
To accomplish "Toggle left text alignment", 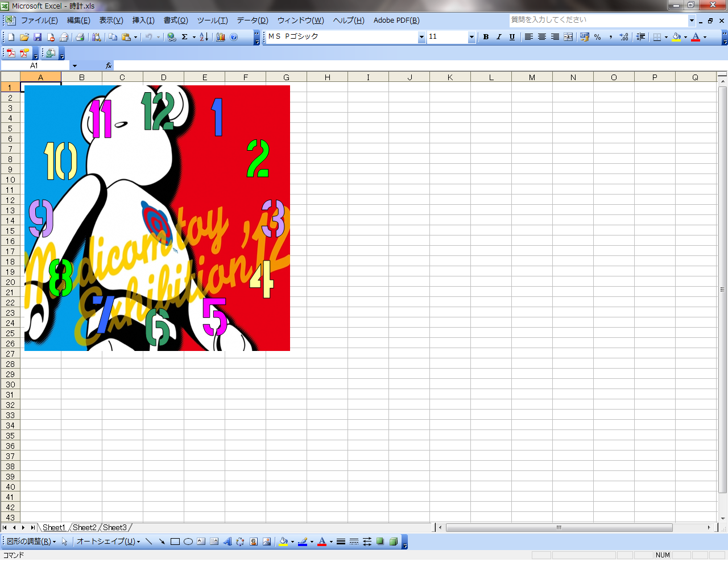I will (x=529, y=37).
